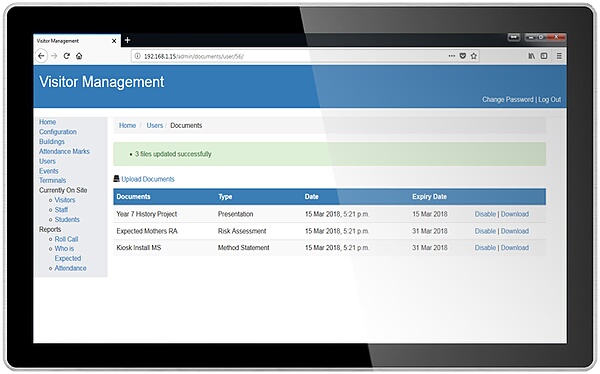The image size is (600, 374).
Task: Click the 'Kiosk Install MS' cell
Action: coord(139,248)
